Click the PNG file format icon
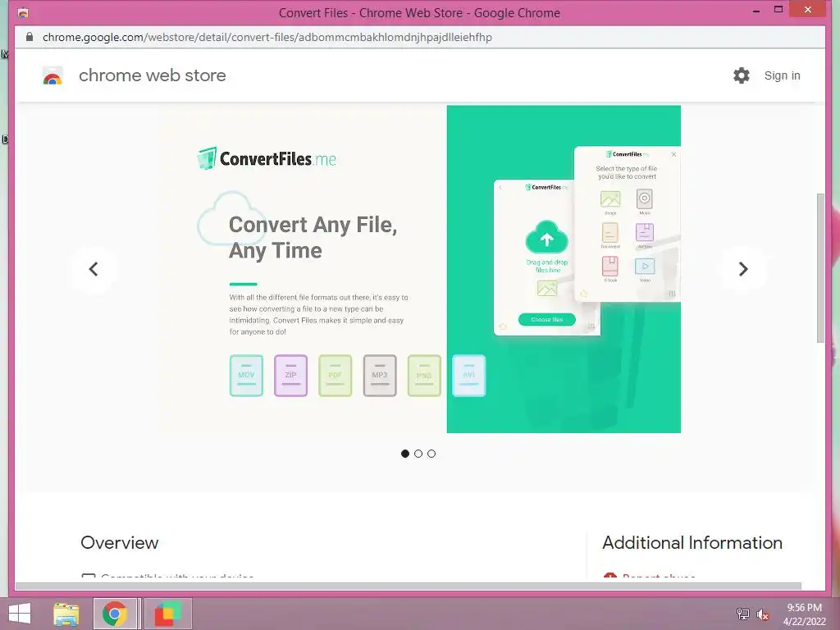Viewport: 840px width, 630px height. point(424,376)
